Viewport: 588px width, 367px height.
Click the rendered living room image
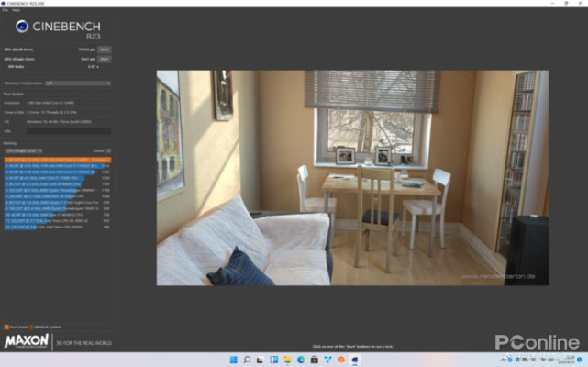click(x=352, y=178)
